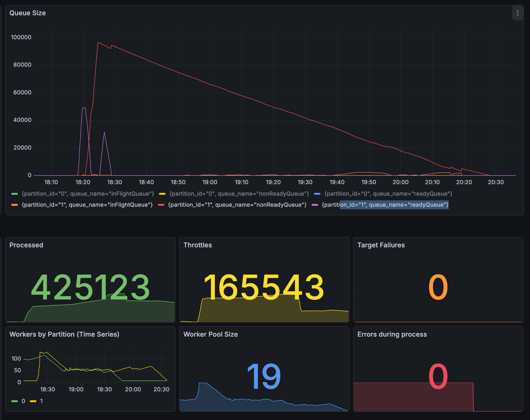This screenshot has height=420, width=530.
Task: Click the purple readyQueue partition 1 legend marker
Action: click(315, 205)
